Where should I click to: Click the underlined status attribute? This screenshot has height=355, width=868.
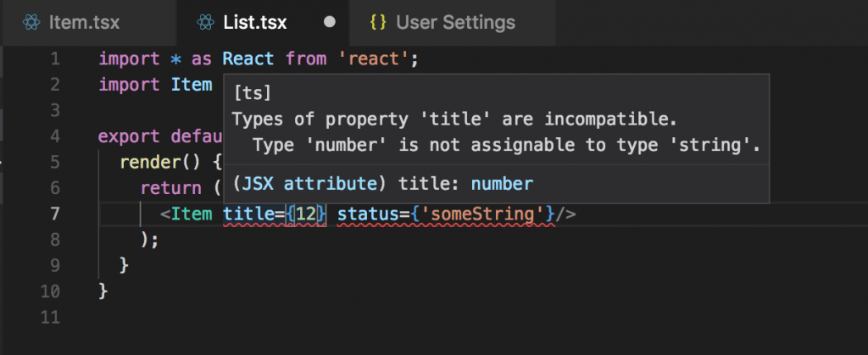click(x=363, y=214)
